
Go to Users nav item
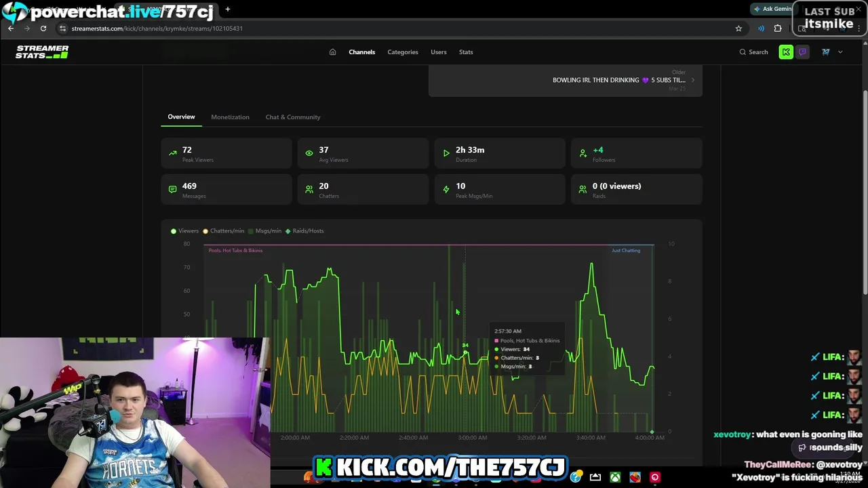438,52
